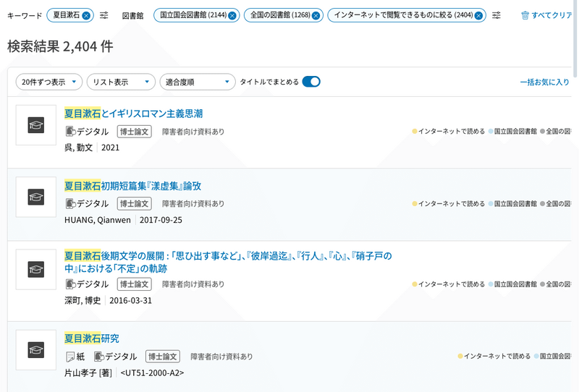Click thumbnail of 漾虚集 論攷 result

(x=35, y=197)
